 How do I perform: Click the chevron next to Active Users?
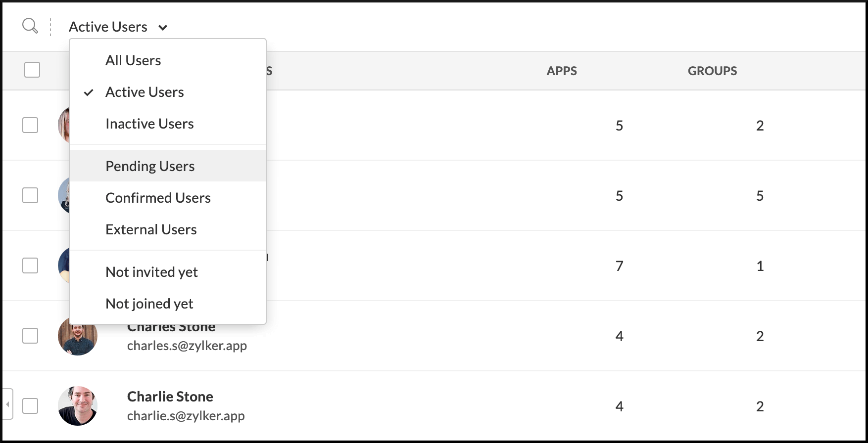pos(163,28)
